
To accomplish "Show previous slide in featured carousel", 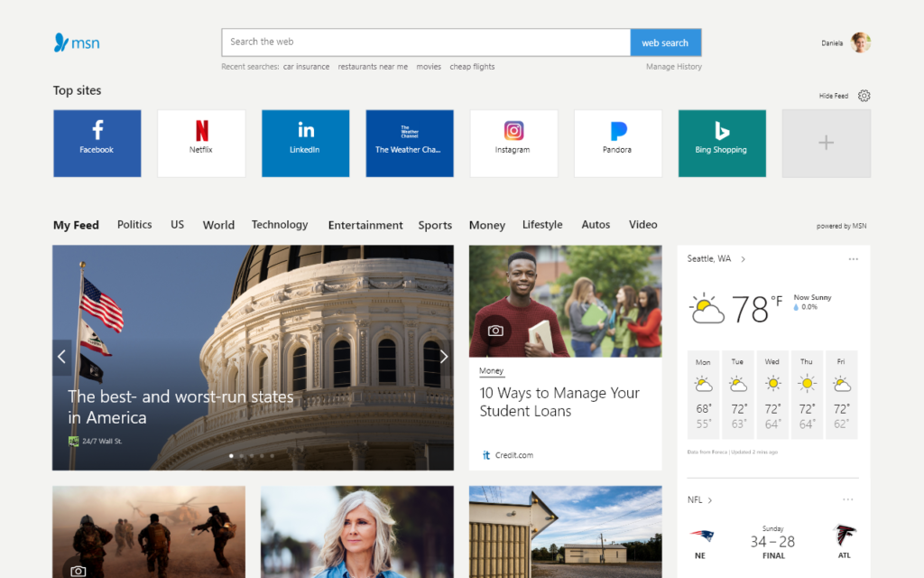I will (x=62, y=357).
